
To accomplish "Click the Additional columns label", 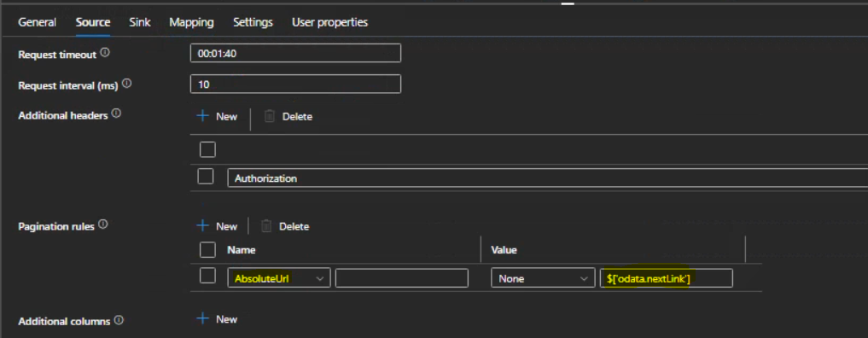I will pos(65,322).
